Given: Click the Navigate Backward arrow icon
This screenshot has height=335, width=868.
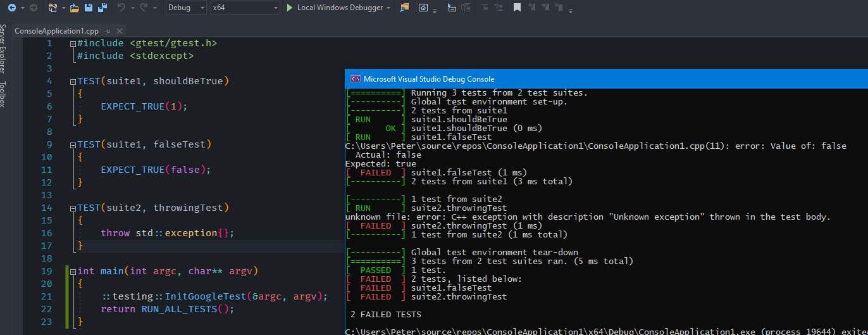Looking at the screenshot, I should coord(11,8).
